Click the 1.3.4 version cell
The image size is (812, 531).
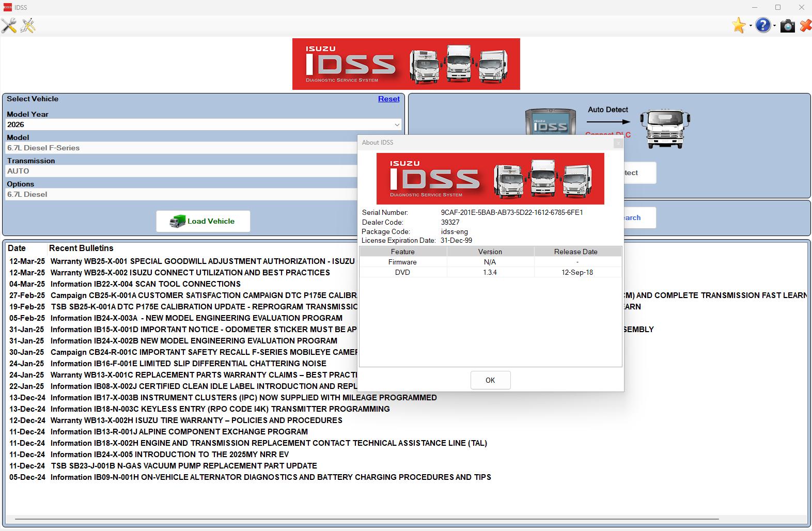490,272
